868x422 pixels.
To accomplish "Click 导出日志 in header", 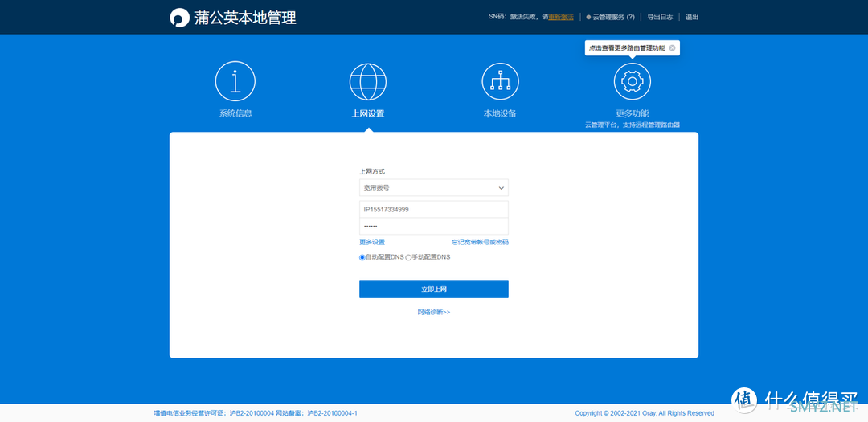I will pos(660,17).
